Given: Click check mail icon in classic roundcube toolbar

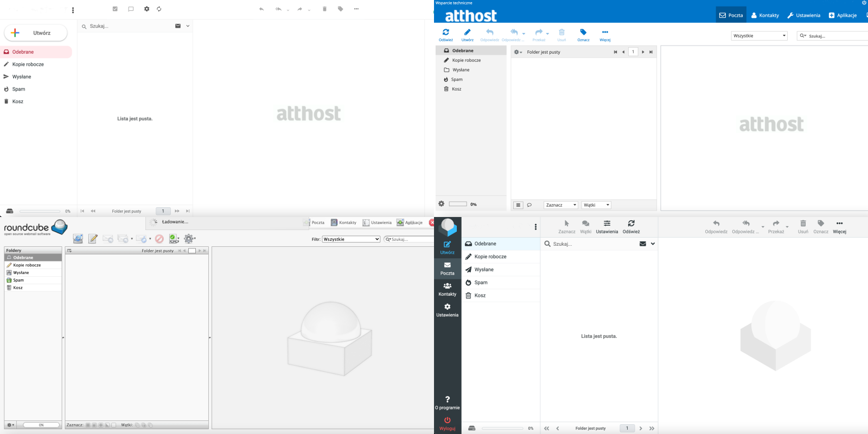Looking at the screenshot, I should [78, 239].
